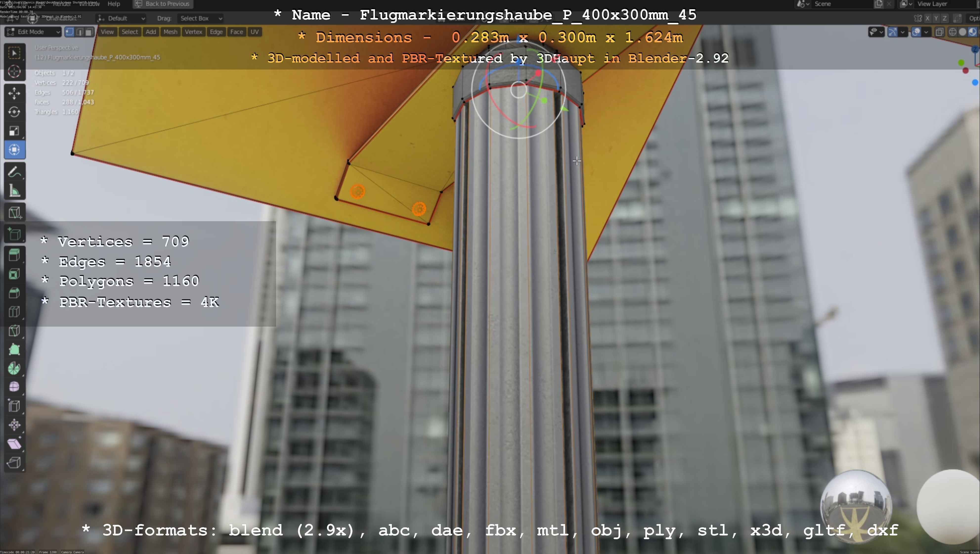Click the Back to Previous button
This screenshot has width=980, height=554.
coord(162,4)
